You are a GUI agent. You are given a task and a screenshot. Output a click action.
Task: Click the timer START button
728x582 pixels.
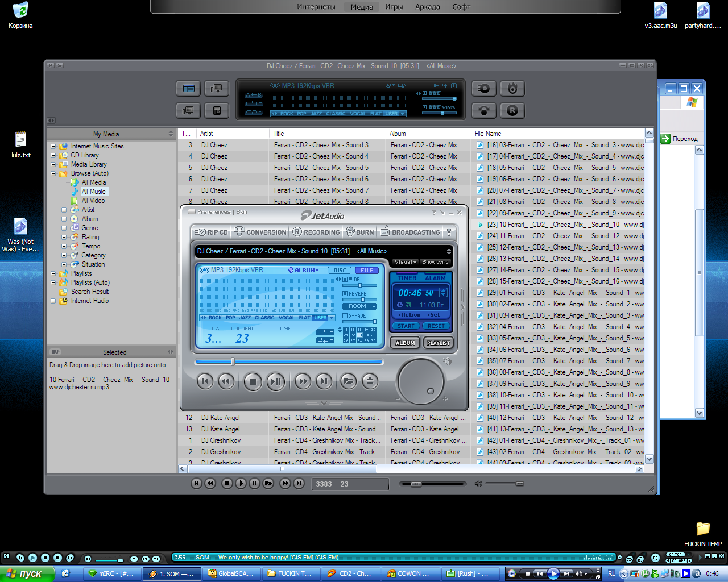pyautogui.click(x=406, y=326)
